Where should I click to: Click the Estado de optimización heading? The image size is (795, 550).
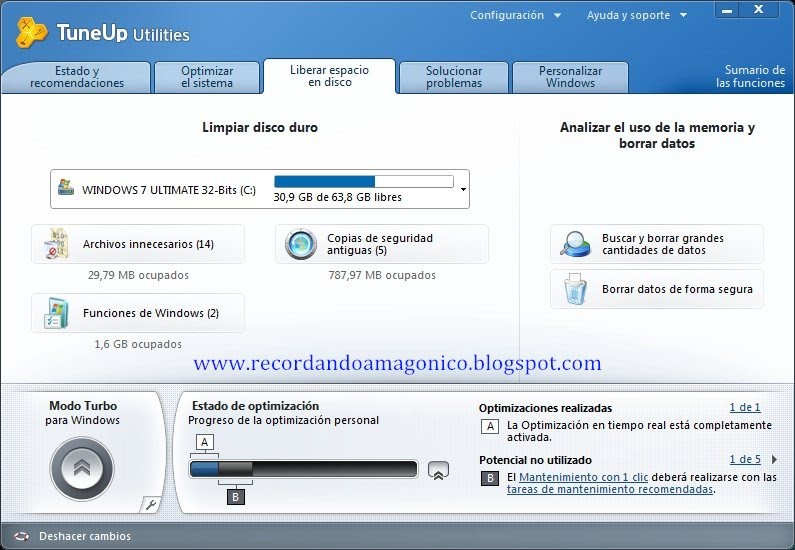coord(256,406)
